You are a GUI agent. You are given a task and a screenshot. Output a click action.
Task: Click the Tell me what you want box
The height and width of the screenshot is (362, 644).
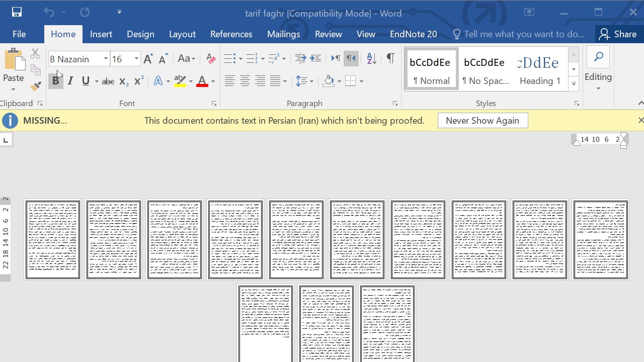[518, 34]
